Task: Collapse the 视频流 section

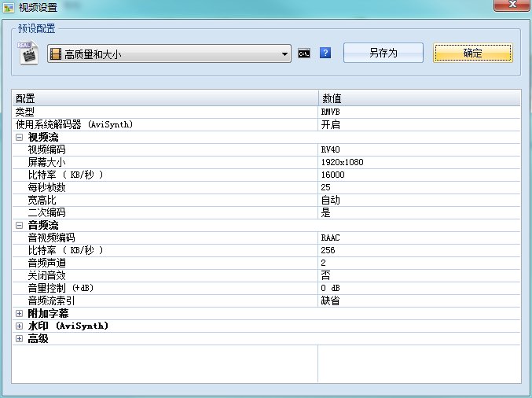Action: [20, 137]
